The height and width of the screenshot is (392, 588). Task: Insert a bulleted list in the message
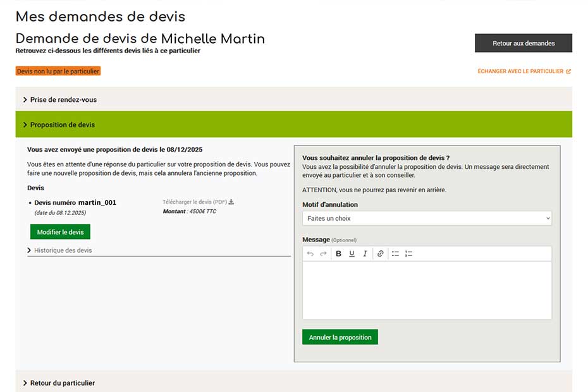(x=395, y=254)
